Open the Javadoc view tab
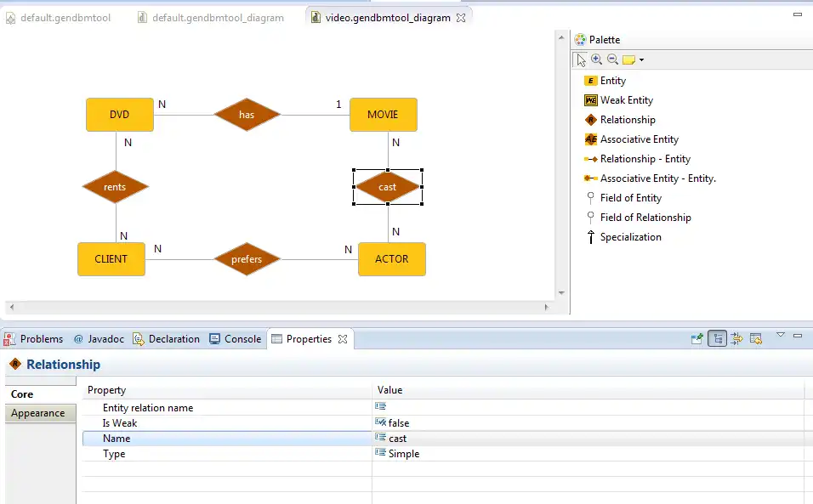Image resolution: width=813 pixels, height=504 pixels. tap(99, 339)
